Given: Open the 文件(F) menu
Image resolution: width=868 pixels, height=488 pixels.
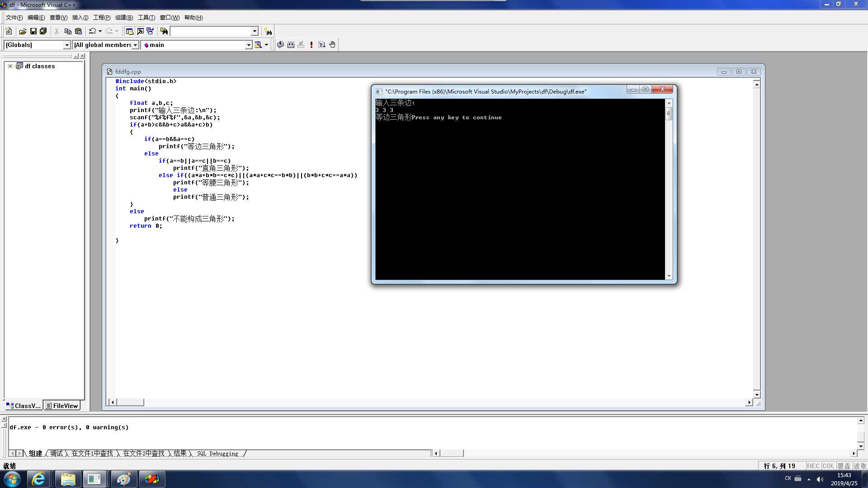Looking at the screenshot, I should [x=14, y=18].
